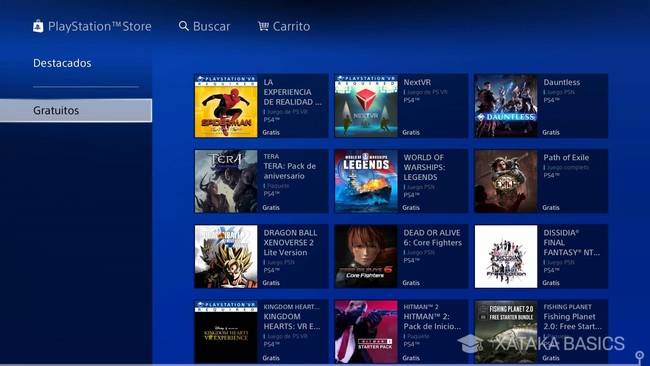Open the Dauntless cover thumbnail
Viewport: 650px width, 366px height.
[506, 106]
